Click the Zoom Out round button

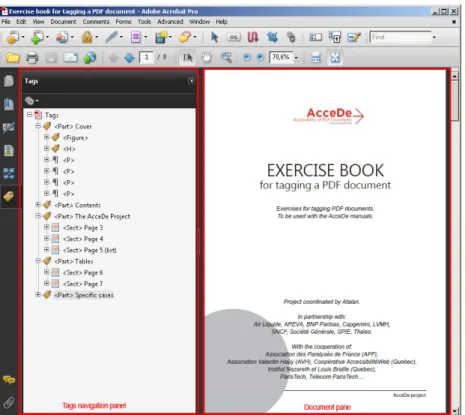(x=247, y=58)
